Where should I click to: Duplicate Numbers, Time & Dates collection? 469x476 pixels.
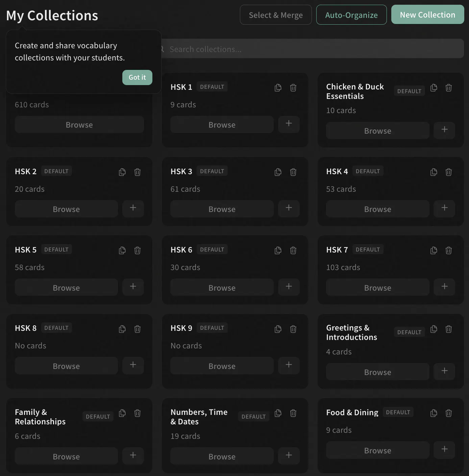pos(278,413)
